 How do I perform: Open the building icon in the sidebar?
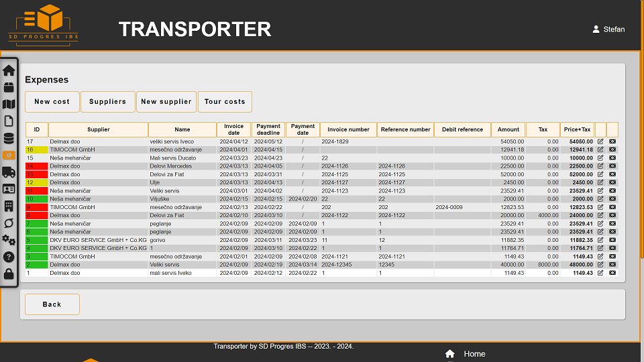9,206
